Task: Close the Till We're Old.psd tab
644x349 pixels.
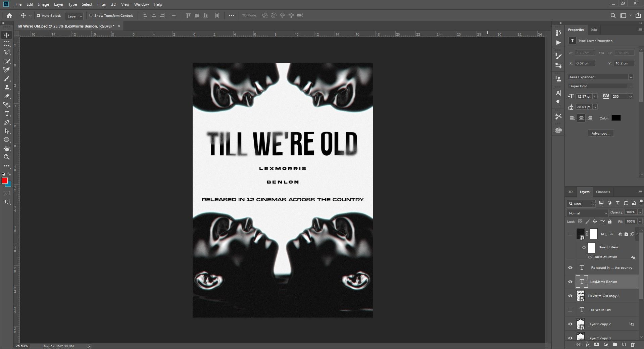Action: [119, 26]
